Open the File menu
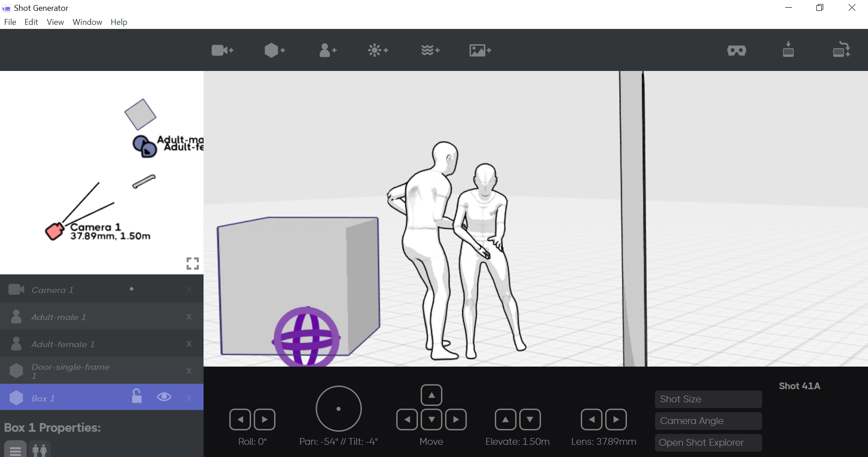 click(x=9, y=22)
